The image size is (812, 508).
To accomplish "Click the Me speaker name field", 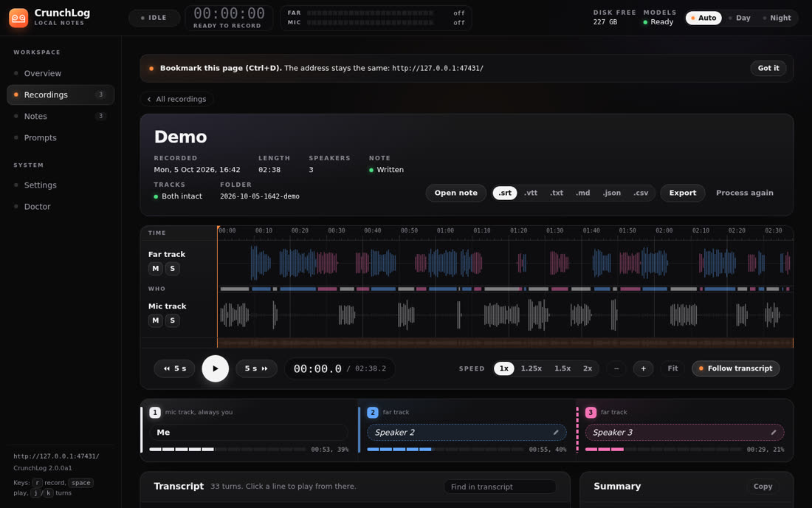I will [x=249, y=433].
